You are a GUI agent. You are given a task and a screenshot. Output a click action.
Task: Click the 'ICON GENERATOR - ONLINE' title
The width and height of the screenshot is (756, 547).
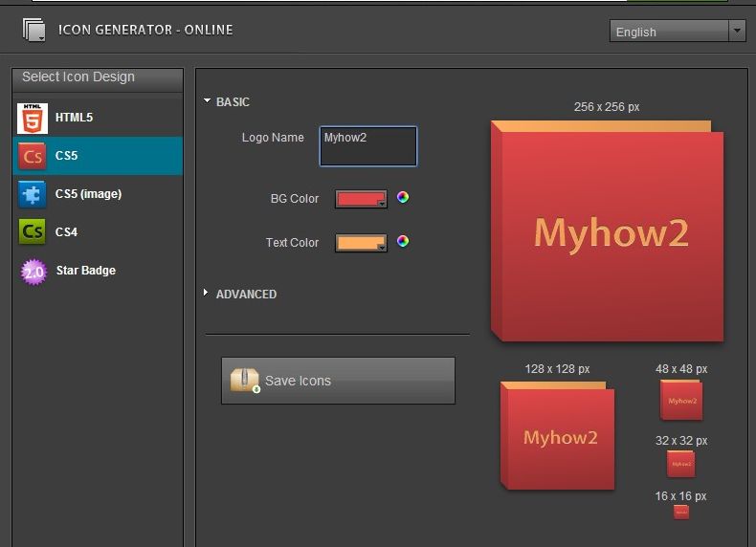[145, 30]
